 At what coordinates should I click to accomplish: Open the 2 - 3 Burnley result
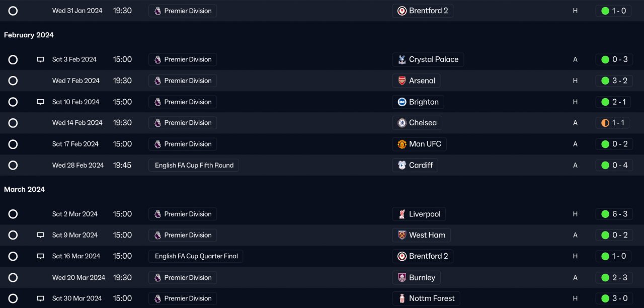[614, 277]
